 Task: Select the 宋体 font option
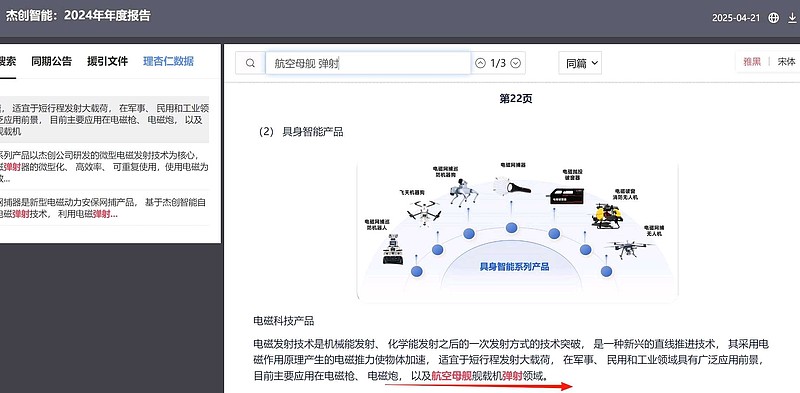point(786,62)
